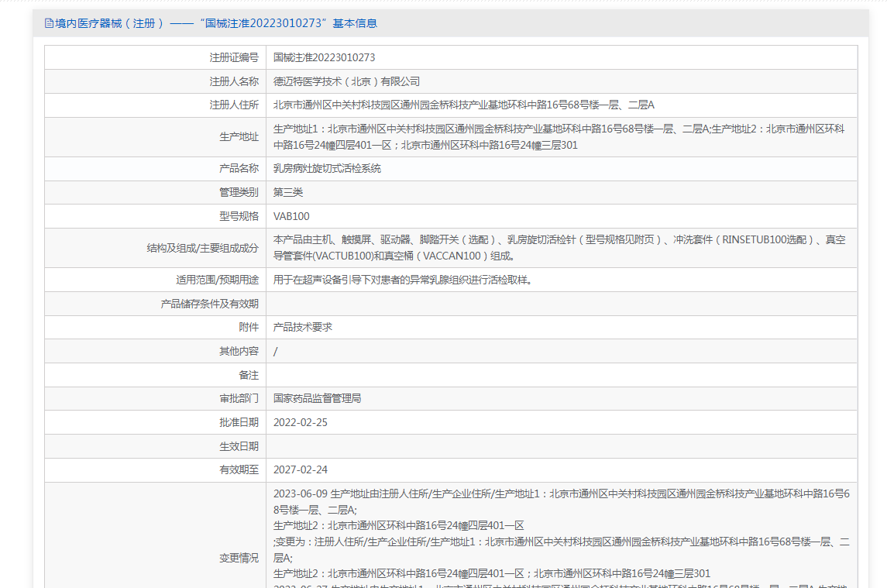Click the 其他内容 row label
This screenshot has height=588, width=887.
point(239,351)
